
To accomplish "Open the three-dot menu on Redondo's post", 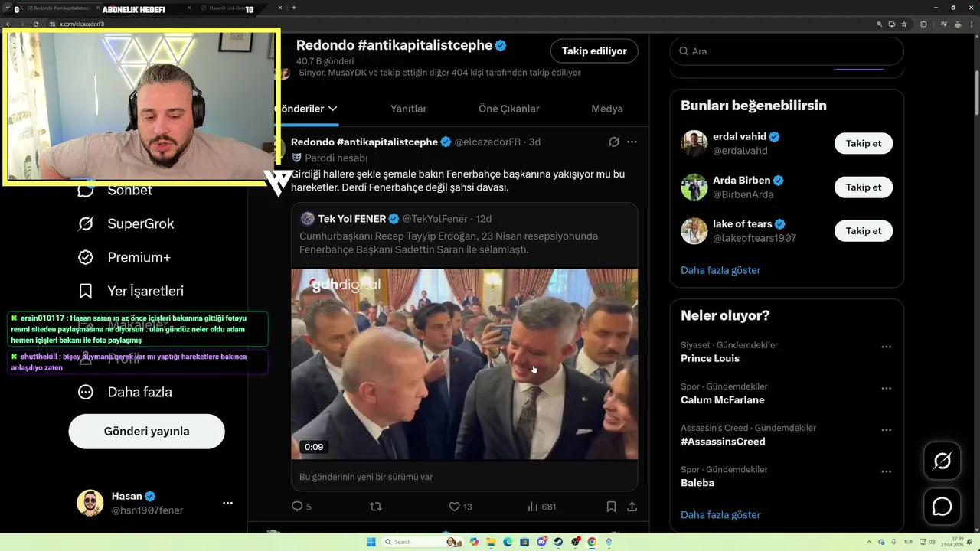I will tap(632, 142).
